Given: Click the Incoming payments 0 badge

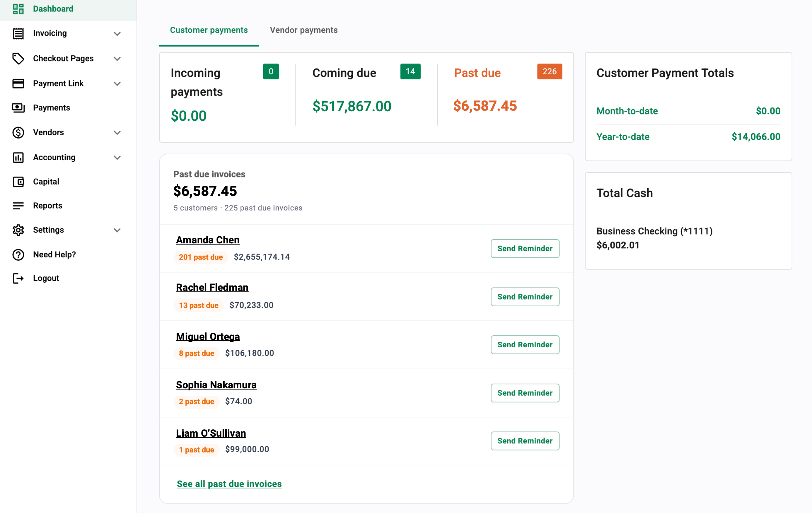Looking at the screenshot, I should pyautogui.click(x=271, y=71).
